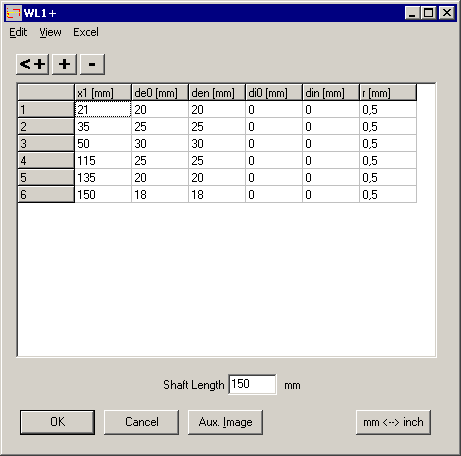Image resolution: width=461 pixels, height=456 pixels.
Task: Click the insert-row-before '<+' button
Action: pos(32,64)
